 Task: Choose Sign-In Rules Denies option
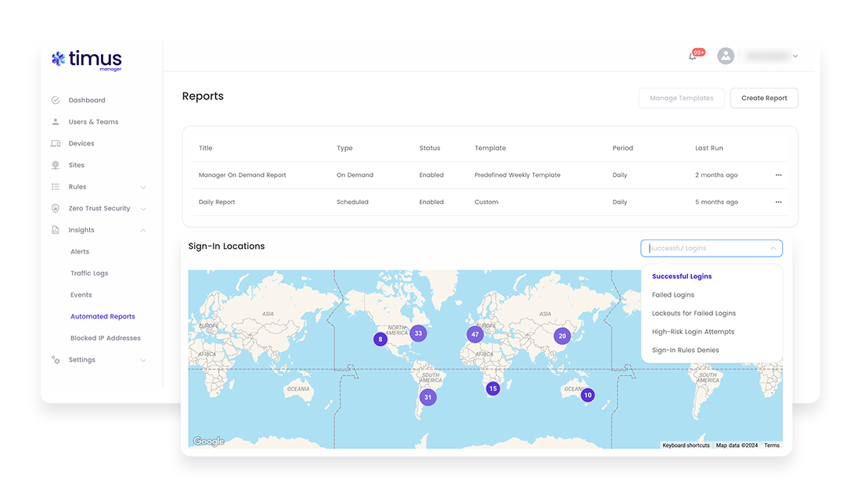684,350
